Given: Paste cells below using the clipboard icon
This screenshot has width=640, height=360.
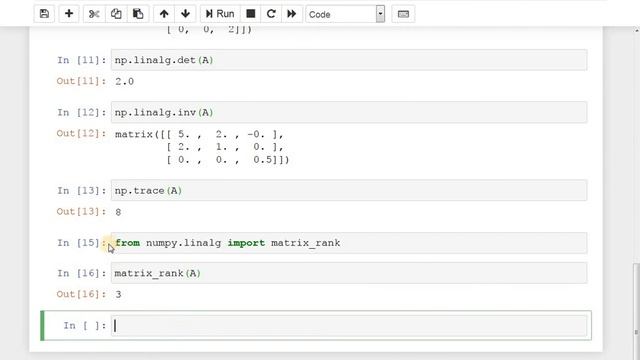Looking at the screenshot, I should pyautogui.click(x=138, y=14).
